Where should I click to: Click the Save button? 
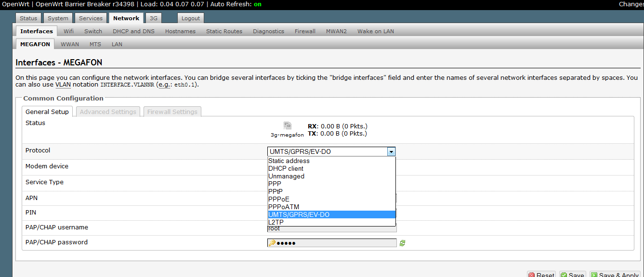click(x=572, y=275)
